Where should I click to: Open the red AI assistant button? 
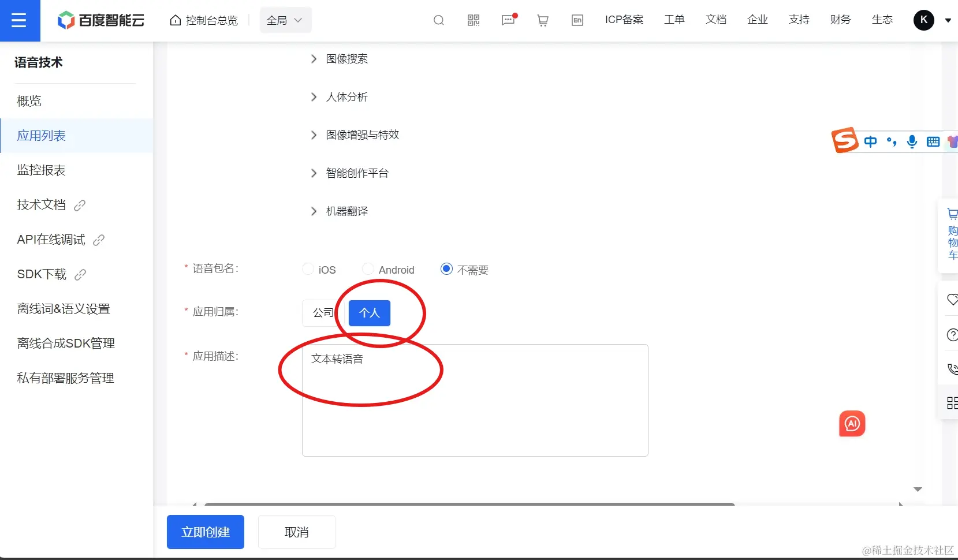(852, 424)
